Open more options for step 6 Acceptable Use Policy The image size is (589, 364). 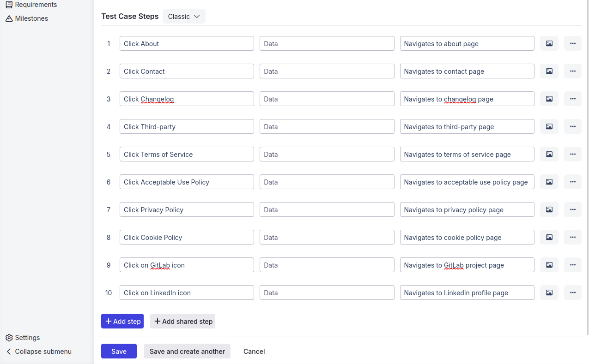click(573, 182)
